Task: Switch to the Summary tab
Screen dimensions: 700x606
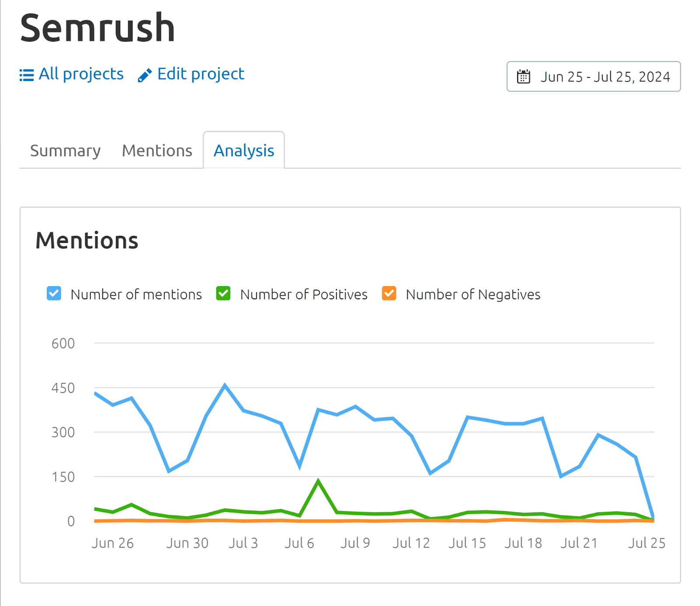Action: [65, 151]
